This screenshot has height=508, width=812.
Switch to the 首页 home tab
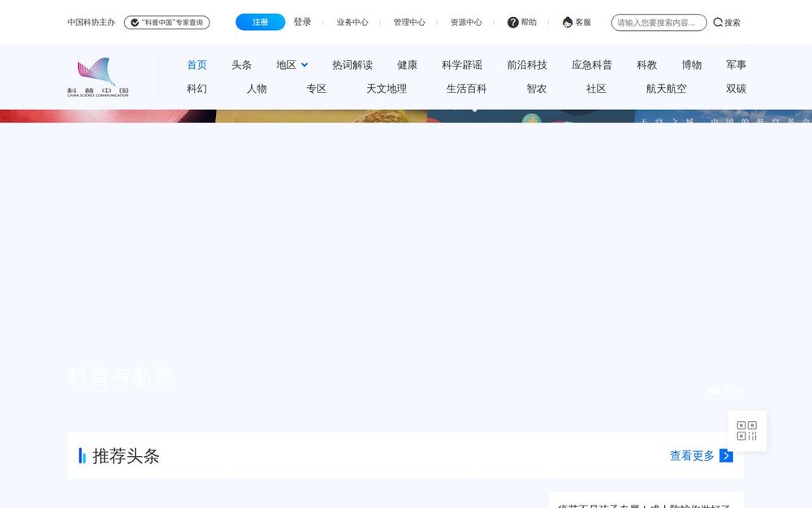pos(197,64)
